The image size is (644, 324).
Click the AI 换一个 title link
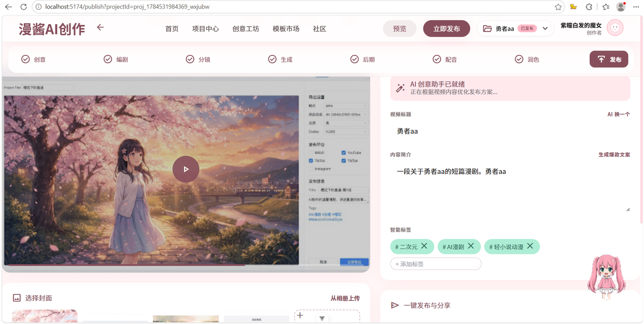pyautogui.click(x=619, y=114)
